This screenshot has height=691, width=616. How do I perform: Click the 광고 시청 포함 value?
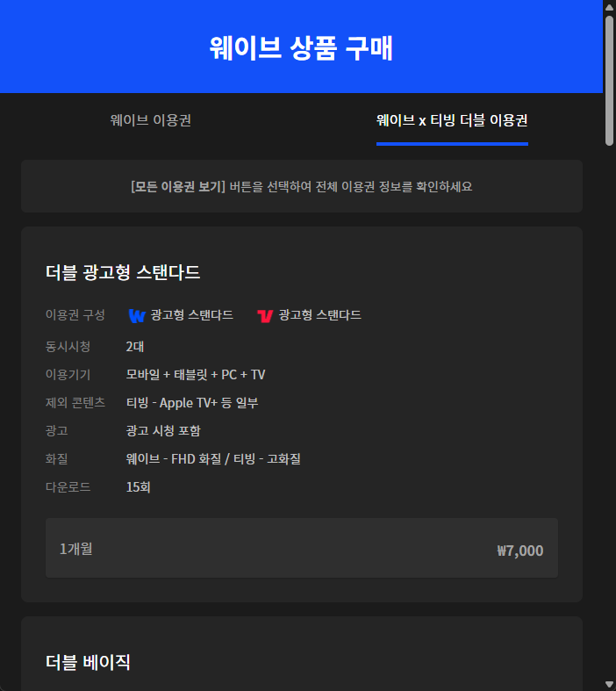tap(163, 430)
